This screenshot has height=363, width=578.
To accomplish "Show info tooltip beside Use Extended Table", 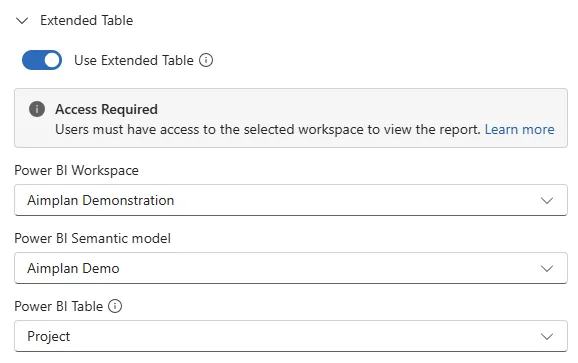I will click(206, 60).
